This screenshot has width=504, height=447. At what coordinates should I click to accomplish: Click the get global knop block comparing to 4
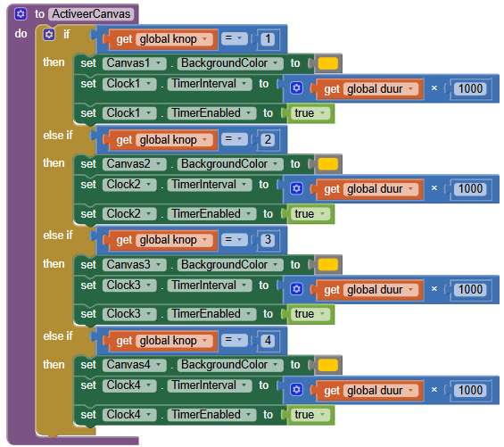[161, 341]
